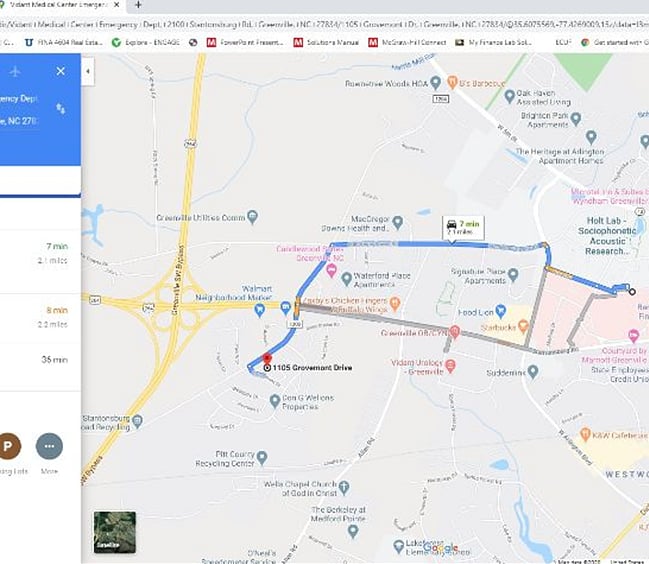Open Walmart Neighborhood Market shopping pin

point(259,310)
